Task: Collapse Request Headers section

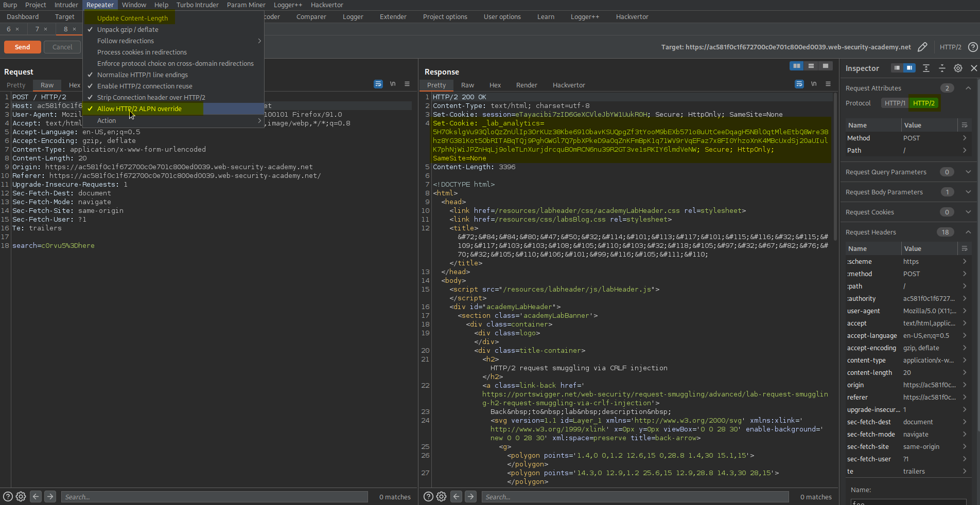Action: tap(968, 232)
